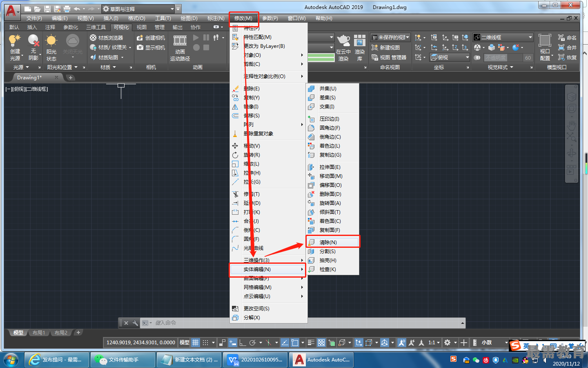The width and height of the screenshot is (588, 368).
Task: Toggle grid display in status bar
Action: click(x=196, y=343)
